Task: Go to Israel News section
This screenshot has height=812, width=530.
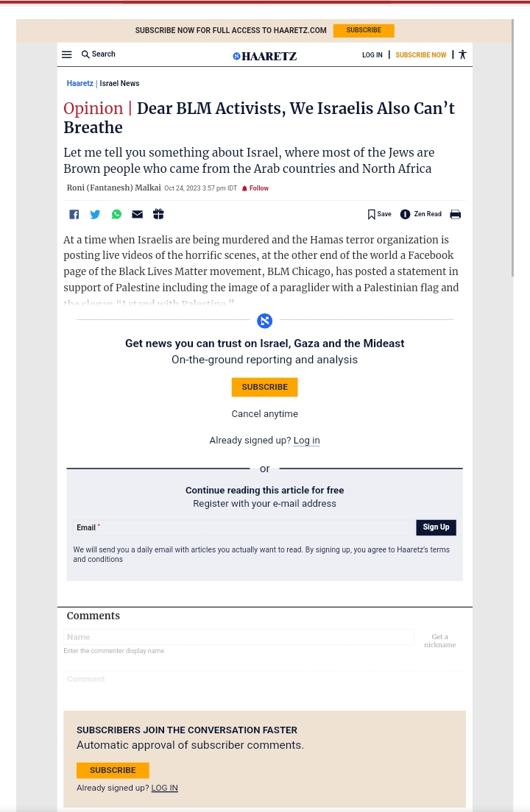Action: click(119, 84)
